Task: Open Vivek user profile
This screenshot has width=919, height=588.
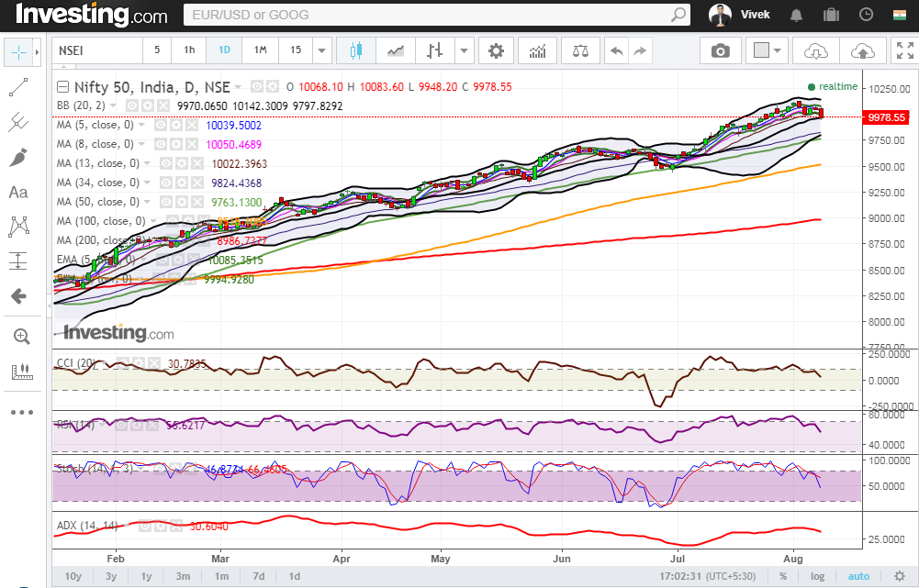Action: (x=738, y=15)
